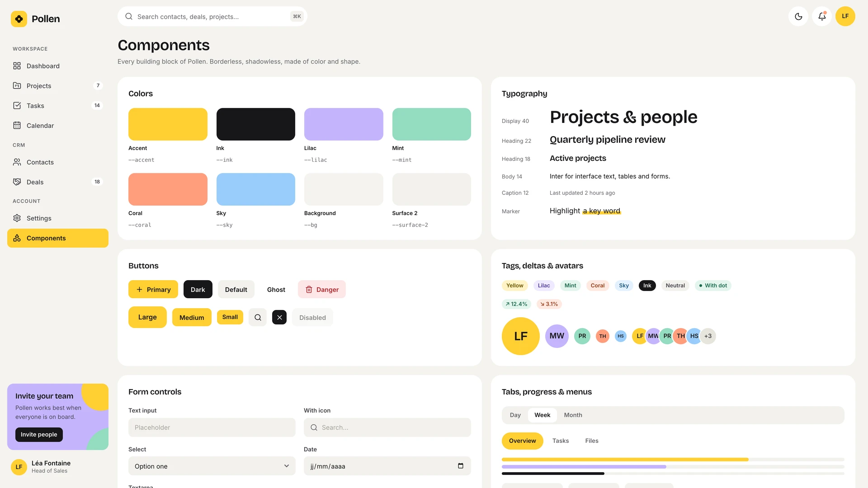Click the '+3' avatar overflow badge

(x=708, y=336)
